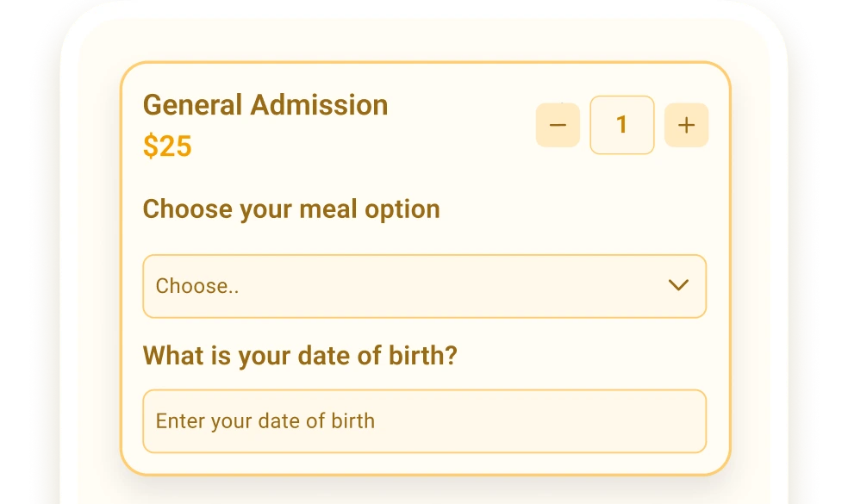Focus the ticket quantity field showing 1
The image size is (848, 504).
point(621,125)
